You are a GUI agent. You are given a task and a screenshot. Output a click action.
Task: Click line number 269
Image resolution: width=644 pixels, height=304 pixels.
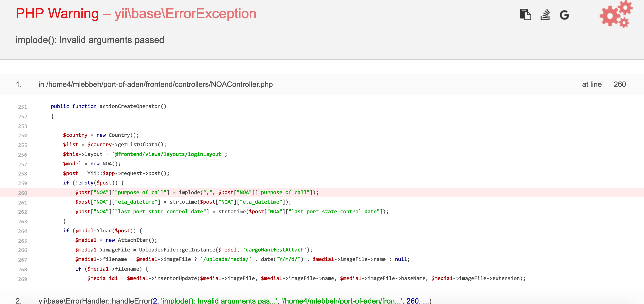(x=23, y=279)
